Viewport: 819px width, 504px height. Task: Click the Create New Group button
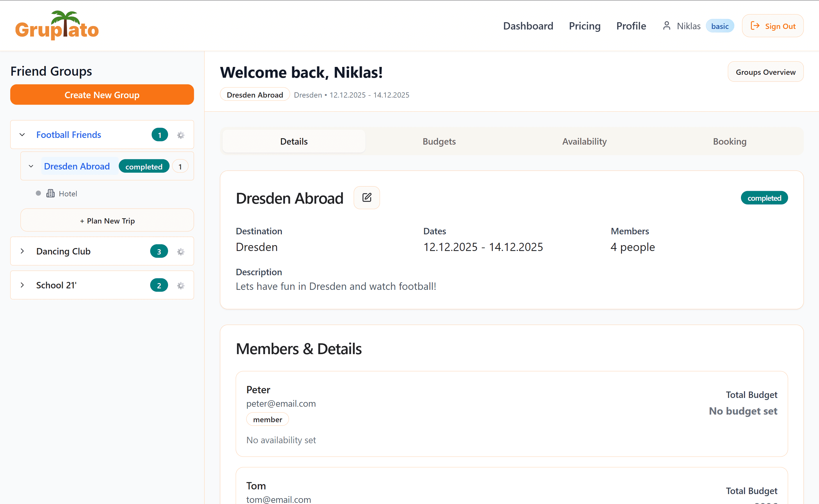click(102, 95)
